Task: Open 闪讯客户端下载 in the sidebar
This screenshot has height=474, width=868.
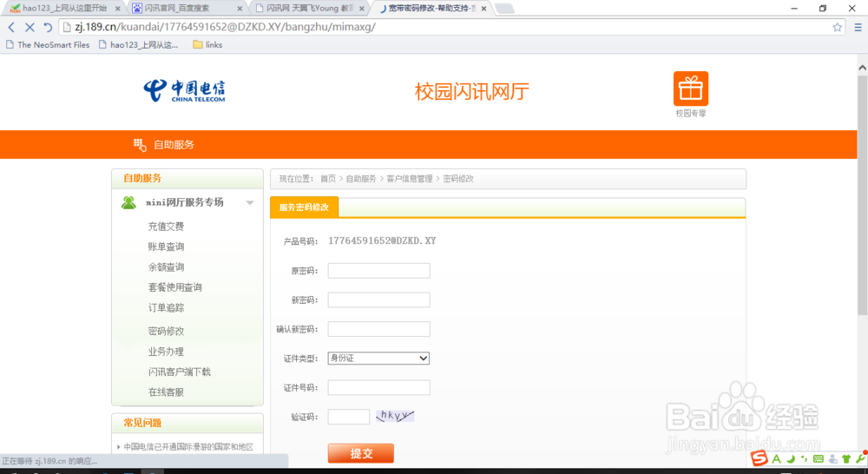Action: [x=180, y=372]
